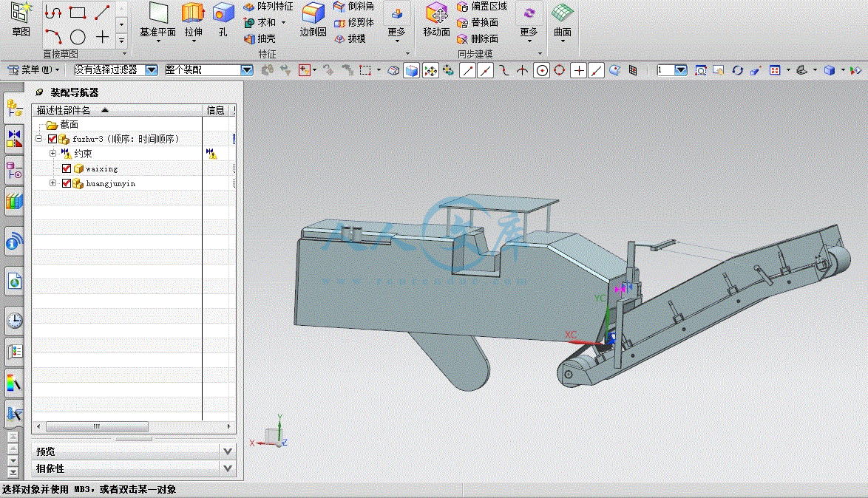The height and width of the screenshot is (498, 868).
Task: Select the circle sketch tool
Action: pos(78,37)
